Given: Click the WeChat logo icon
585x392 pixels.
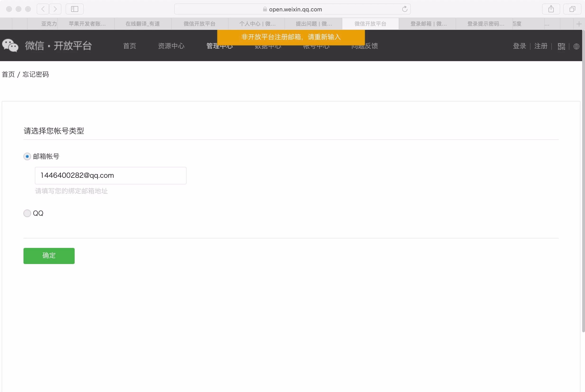Looking at the screenshot, I should coord(10,46).
